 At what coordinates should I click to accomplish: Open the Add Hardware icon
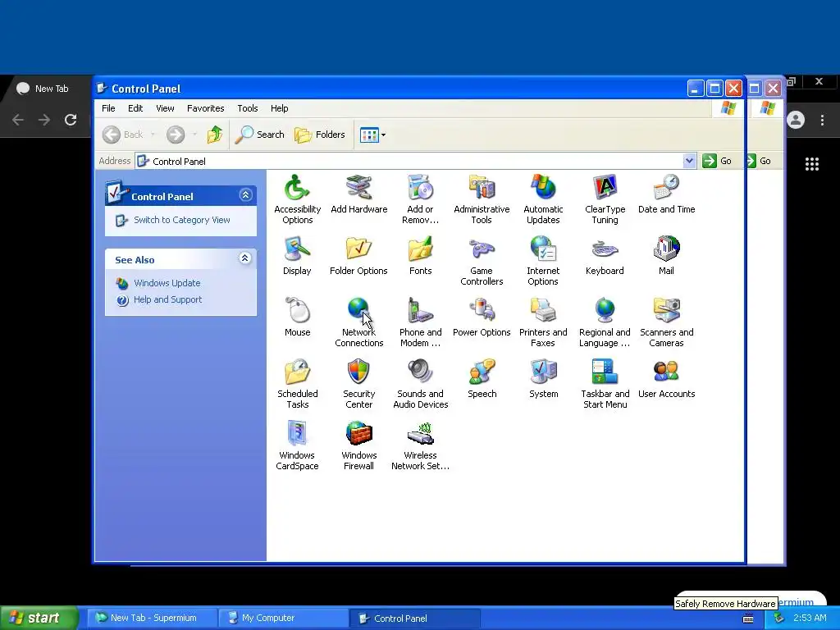coord(359,194)
